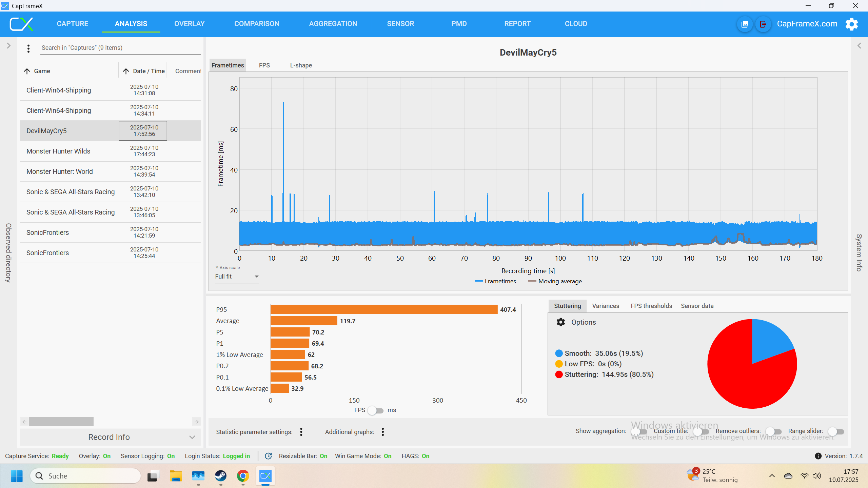Image resolution: width=868 pixels, height=488 pixels.
Task: Click the refresh icon in status bar
Action: (268, 456)
